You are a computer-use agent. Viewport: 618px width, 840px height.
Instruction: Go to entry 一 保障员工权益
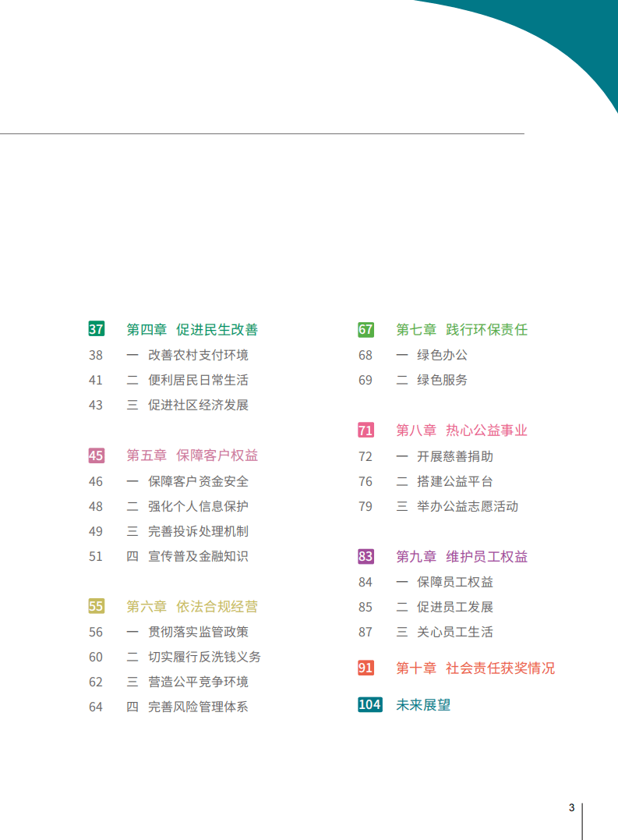pyautogui.click(x=445, y=583)
